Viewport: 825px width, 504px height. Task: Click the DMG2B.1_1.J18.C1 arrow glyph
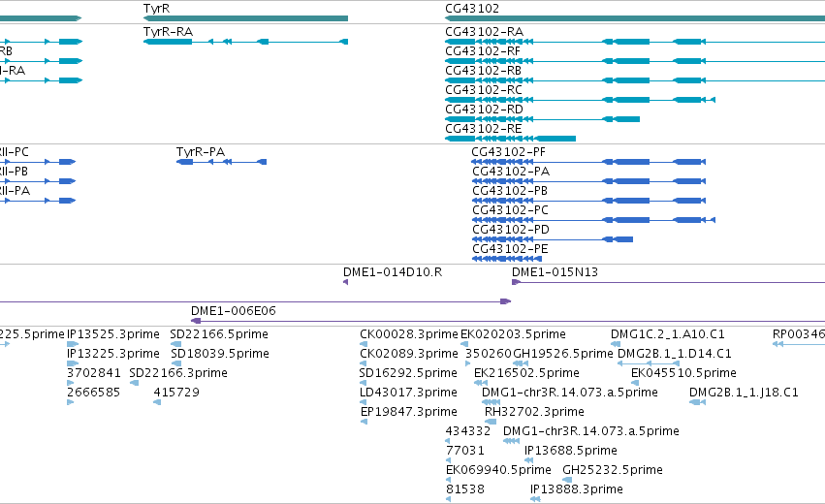coord(697,402)
